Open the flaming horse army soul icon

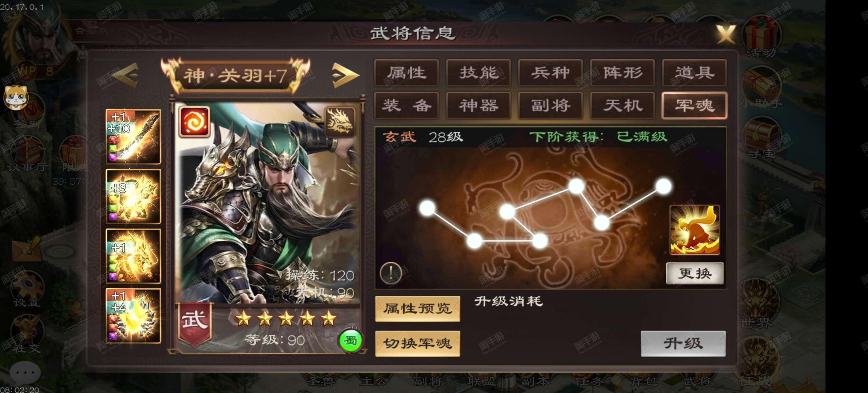(x=695, y=230)
